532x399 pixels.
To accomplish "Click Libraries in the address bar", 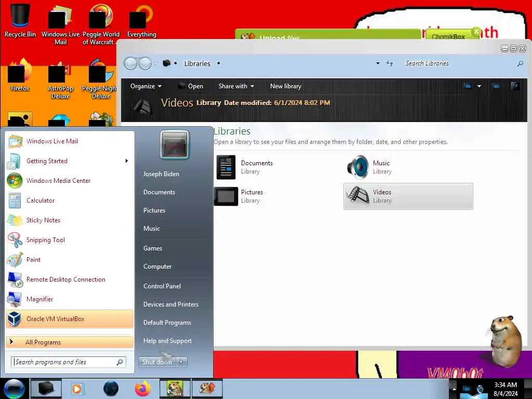I will [197, 63].
